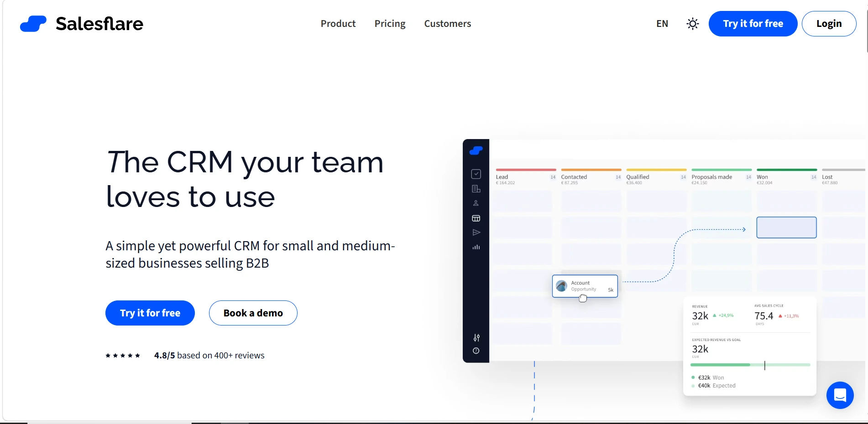The height and width of the screenshot is (424, 868).
Task: Click the Account card avatar image
Action: pyautogui.click(x=562, y=286)
